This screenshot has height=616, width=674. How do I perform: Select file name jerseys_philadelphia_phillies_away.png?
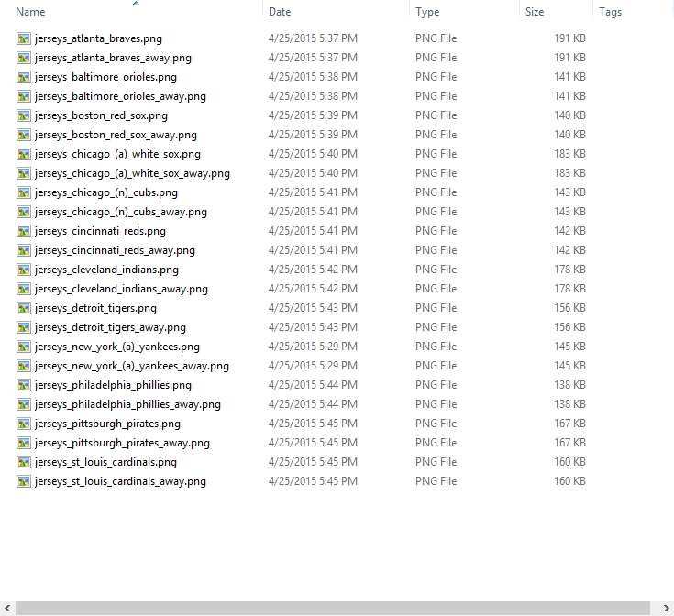point(127,404)
